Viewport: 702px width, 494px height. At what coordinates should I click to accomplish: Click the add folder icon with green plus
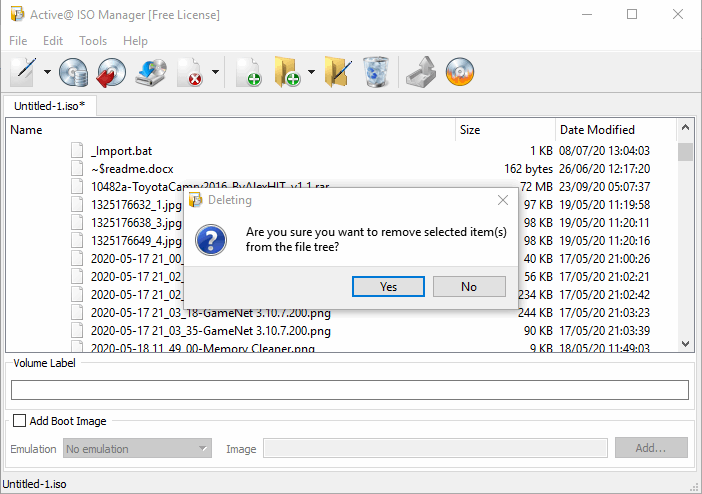[x=287, y=72]
